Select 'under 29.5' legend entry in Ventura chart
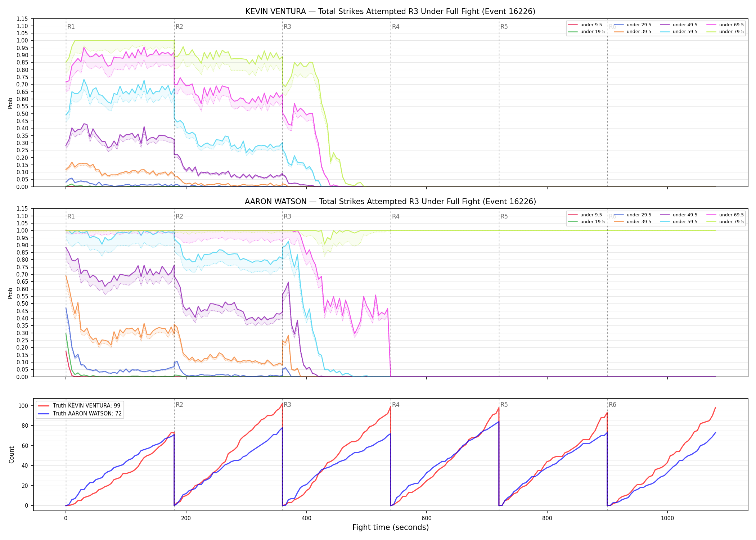 coord(633,25)
